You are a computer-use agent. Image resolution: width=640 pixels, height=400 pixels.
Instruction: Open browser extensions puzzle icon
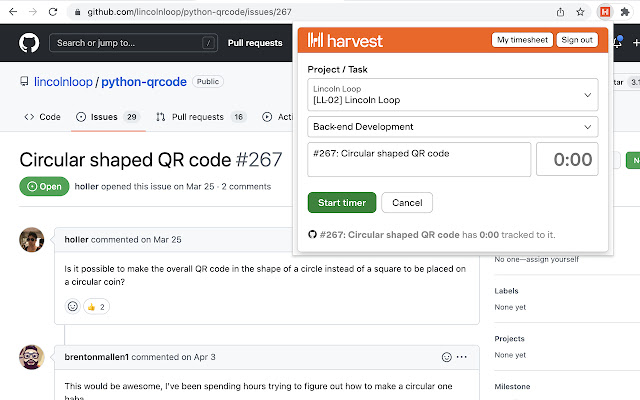(x=624, y=12)
